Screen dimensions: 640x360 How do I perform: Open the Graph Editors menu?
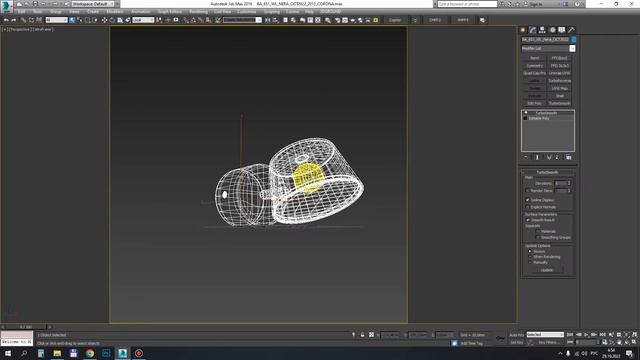169,12
